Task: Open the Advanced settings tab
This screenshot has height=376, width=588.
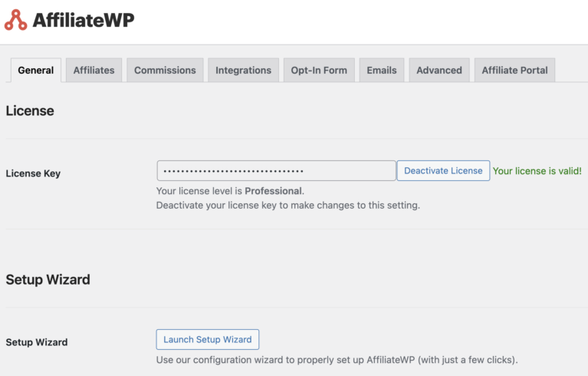Action: (x=439, y=70)
